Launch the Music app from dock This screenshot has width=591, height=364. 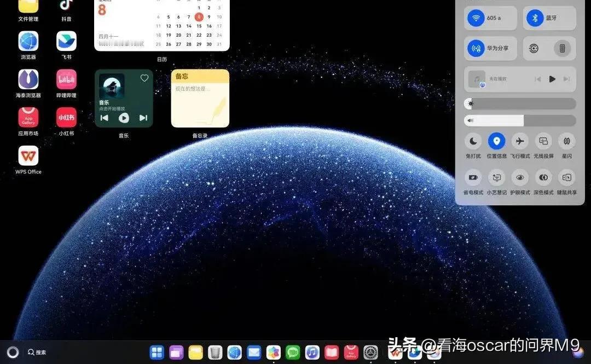[312, 353]
